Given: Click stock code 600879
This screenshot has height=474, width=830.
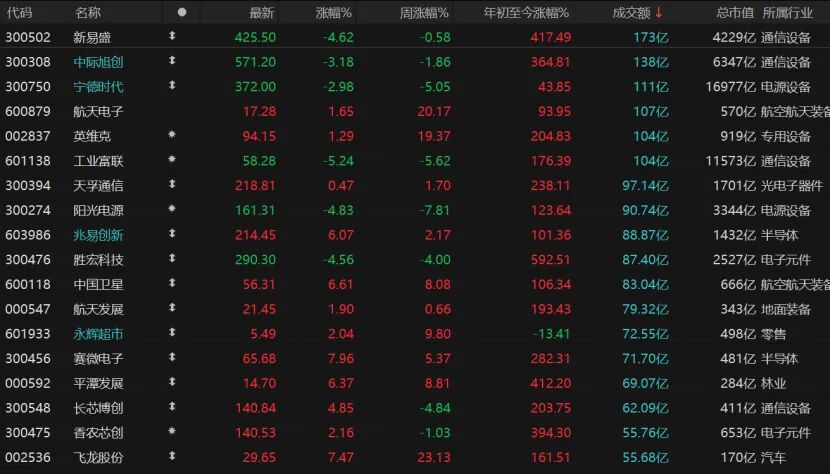Looking at the screenshot, I should point(28,111).
